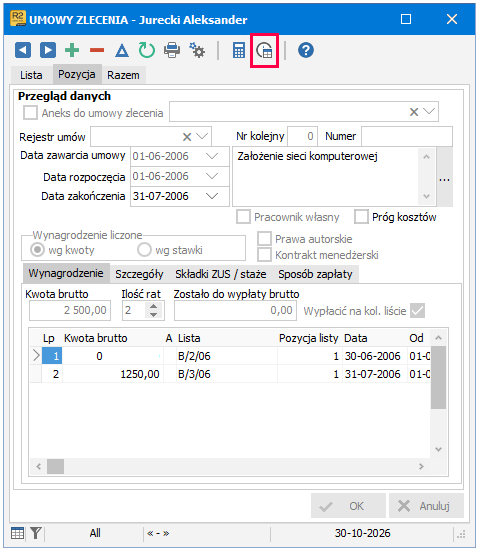
Task: Toggle Aneks do umowy zlecenia checkbox
Action: point(30,113)
